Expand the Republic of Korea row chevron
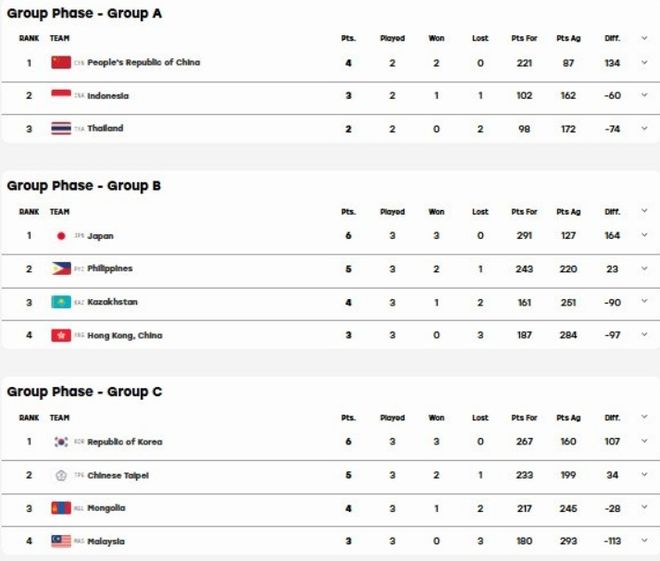Image resolution: width=660 pixels, height=561 pixels. pos(644,441)
